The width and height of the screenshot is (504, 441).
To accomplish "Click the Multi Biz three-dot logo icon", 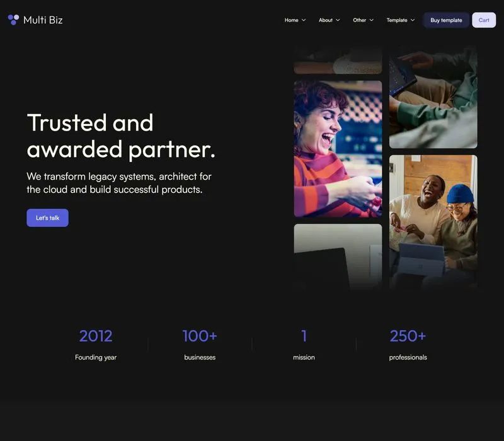I will tap(13, 20).
